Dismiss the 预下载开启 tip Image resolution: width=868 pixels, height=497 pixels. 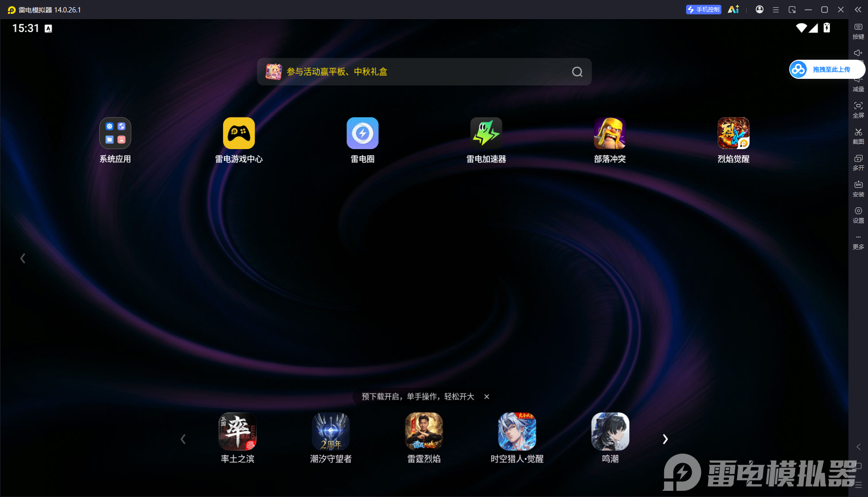click(x=487, y=397)
